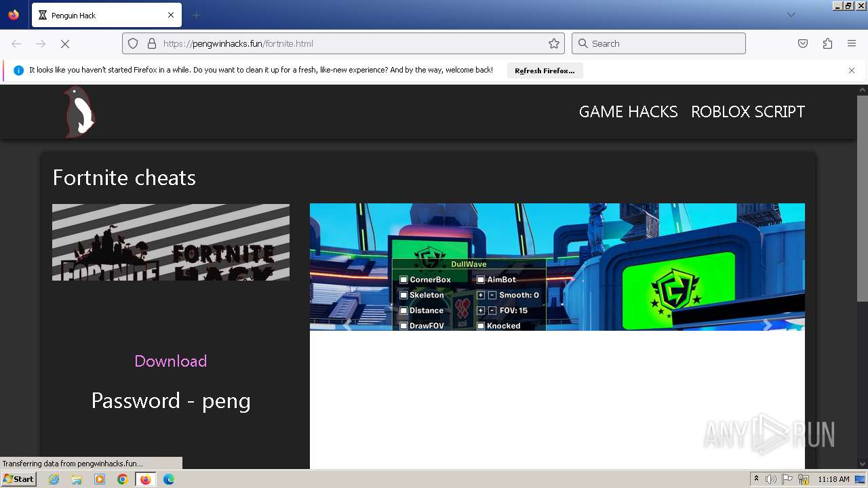The height and width of the screenshot is (488, 868).
Task: Dismiss the Firefox refresh notification bar
Action: click(852, 70)
